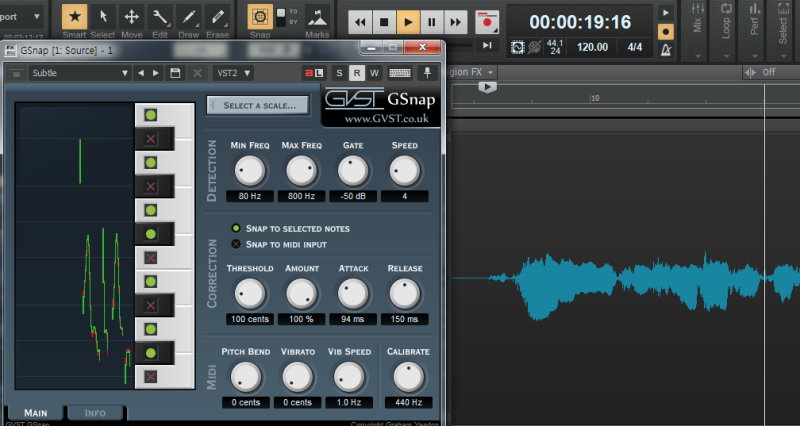Viewport: 800px width, 426px height.
Task: Activate the Draw pencil tool
Action: coord(189,17)
